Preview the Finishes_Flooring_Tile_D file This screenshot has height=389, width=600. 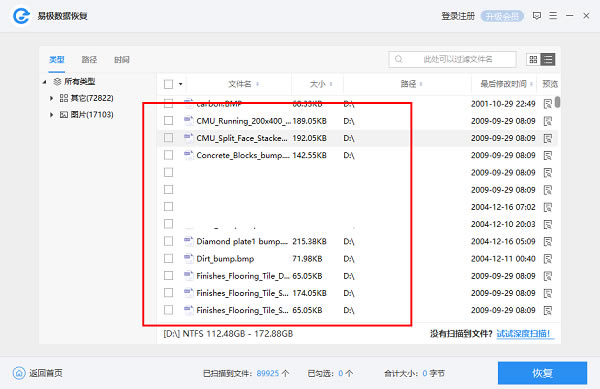click(x=548, y=276)
